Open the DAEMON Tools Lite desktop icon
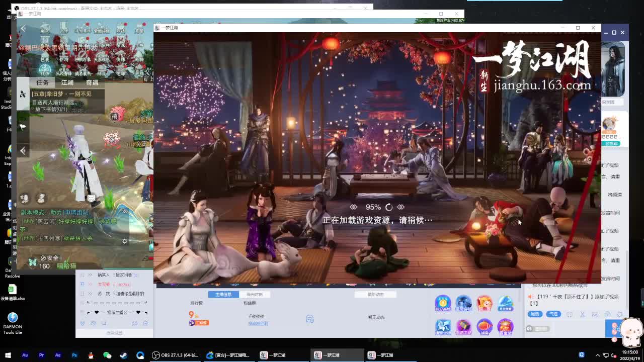This screenshot has width=644, height=362. [13, 323]
